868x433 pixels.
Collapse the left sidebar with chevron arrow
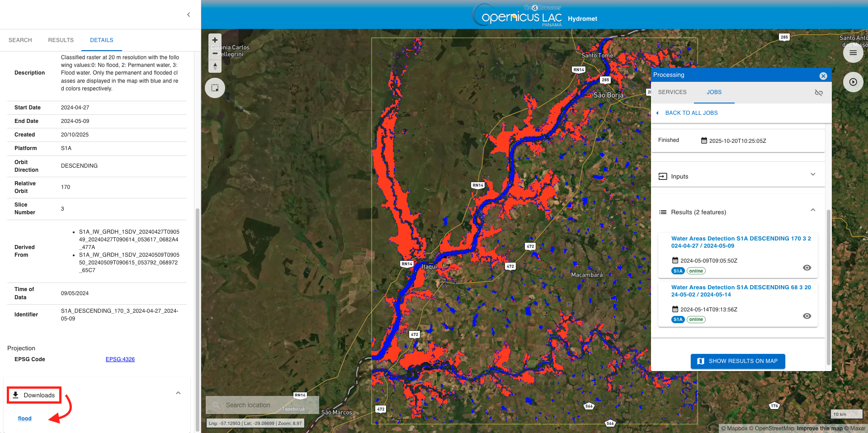(x=189, y=14)
